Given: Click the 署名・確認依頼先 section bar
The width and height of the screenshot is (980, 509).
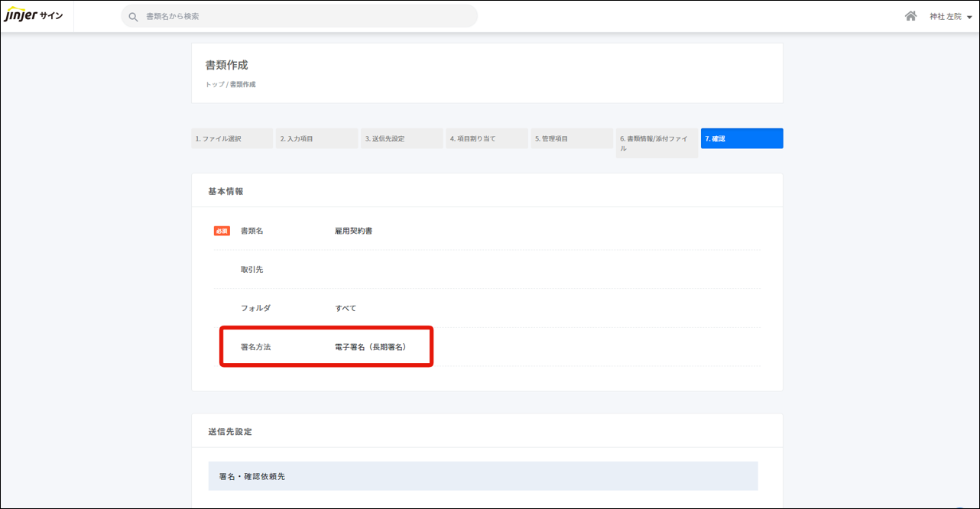Looking at the screenshot, I should pos(482,476).
